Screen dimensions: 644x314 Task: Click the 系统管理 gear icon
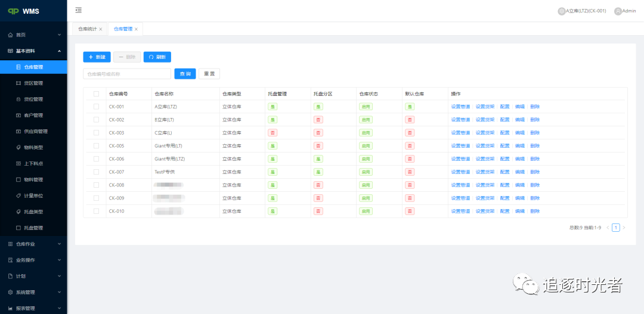point(10,292)
